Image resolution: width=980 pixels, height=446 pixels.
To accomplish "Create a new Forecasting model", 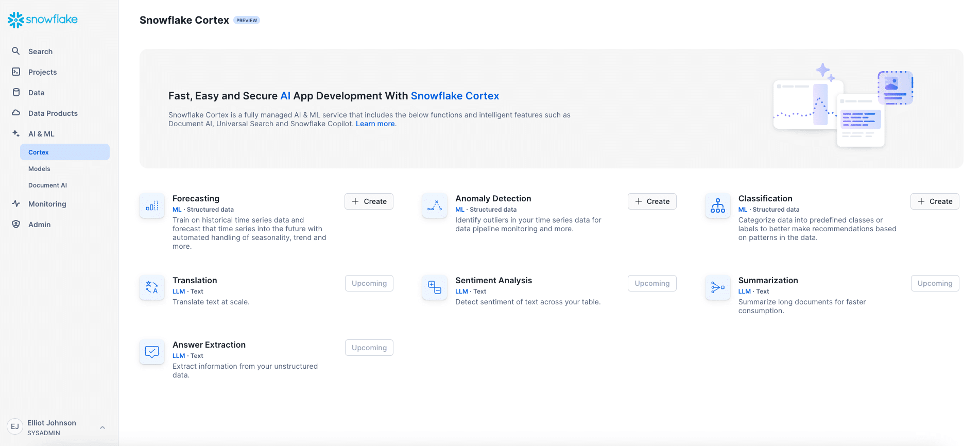I will tap(369, 201).
